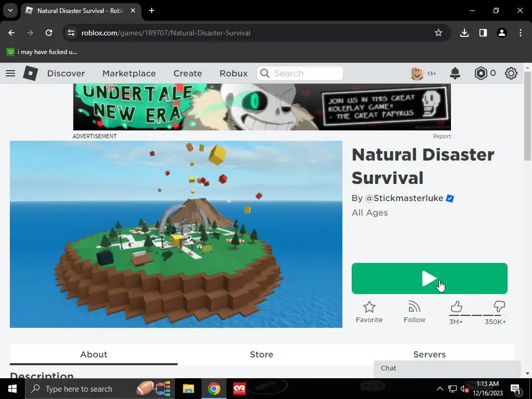Click the muted volume tray icon

[464, 389]
